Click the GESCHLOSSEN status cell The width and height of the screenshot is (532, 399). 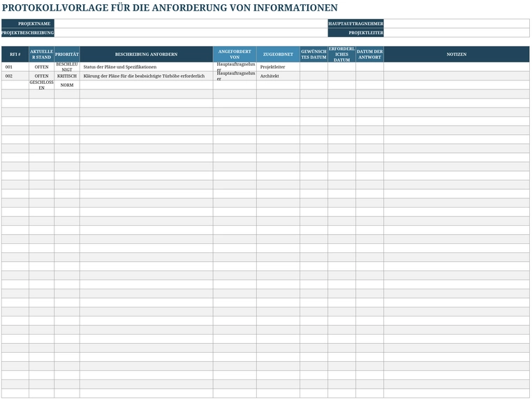(x=41, y=85)
